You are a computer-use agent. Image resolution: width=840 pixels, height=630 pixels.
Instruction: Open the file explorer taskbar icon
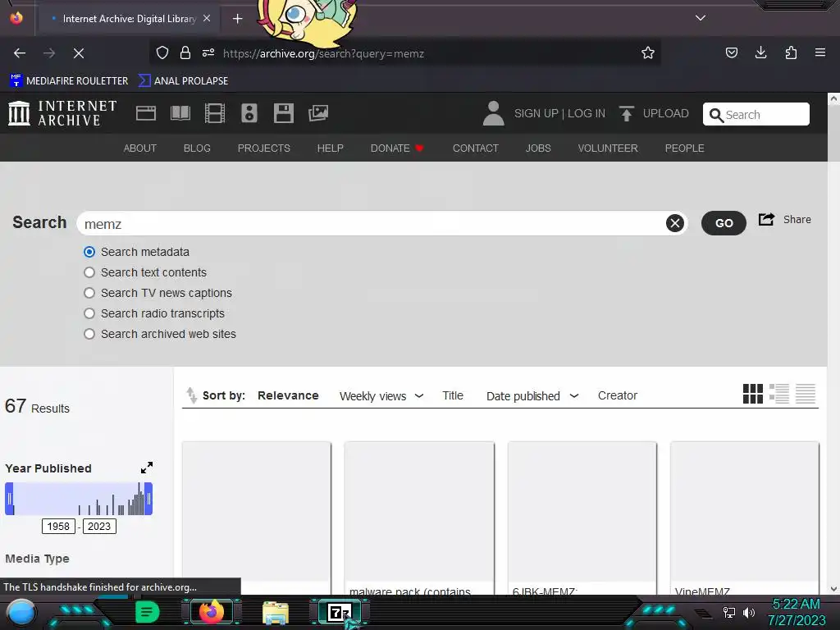[276, 613]
